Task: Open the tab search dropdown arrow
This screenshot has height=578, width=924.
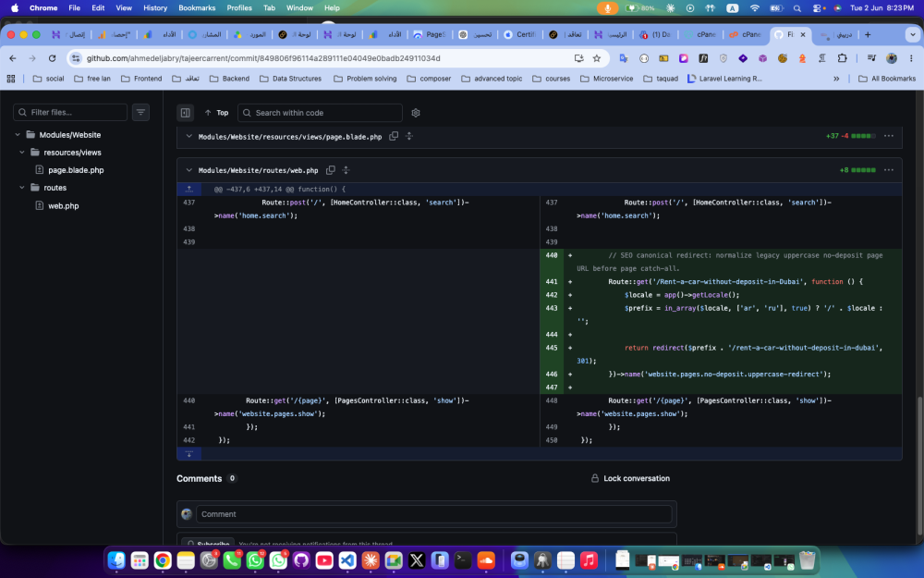Action: [912, 35]
